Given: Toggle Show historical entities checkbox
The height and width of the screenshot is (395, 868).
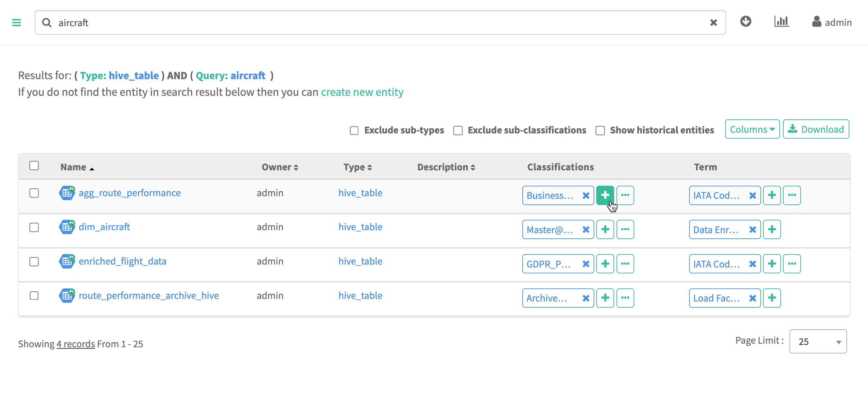Looking at the screenshot, I should (600, 130).
